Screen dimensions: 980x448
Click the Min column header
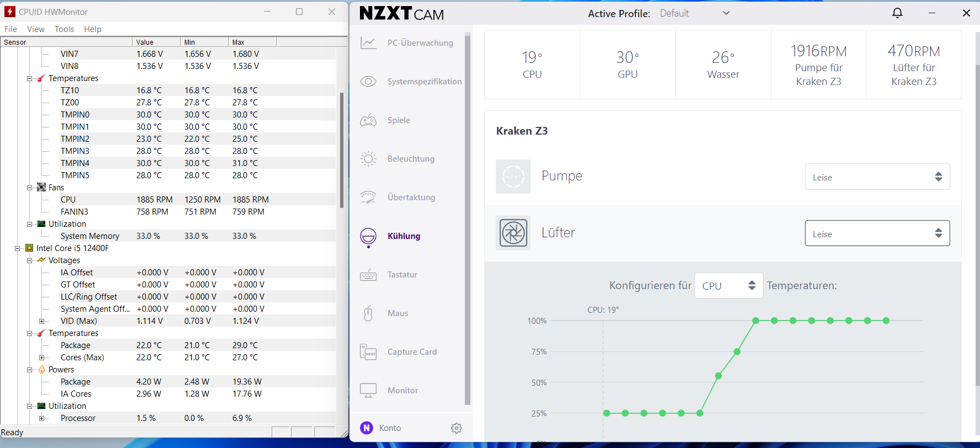click(x=204, y=42)
